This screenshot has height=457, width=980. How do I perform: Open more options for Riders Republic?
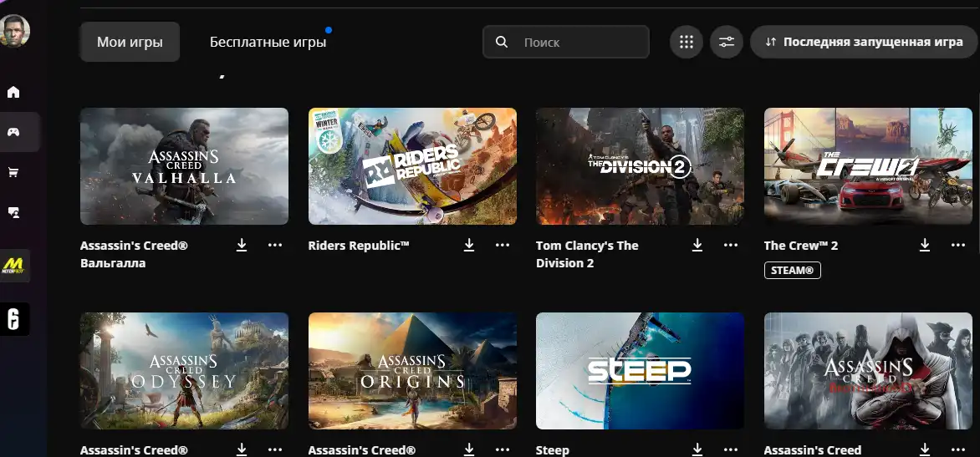click(503, 246)
